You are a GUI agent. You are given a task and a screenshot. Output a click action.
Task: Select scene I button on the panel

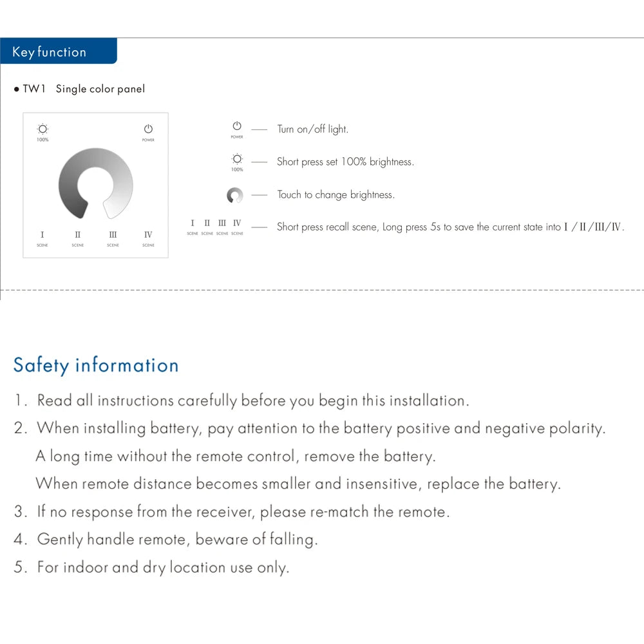click(42, 239)
